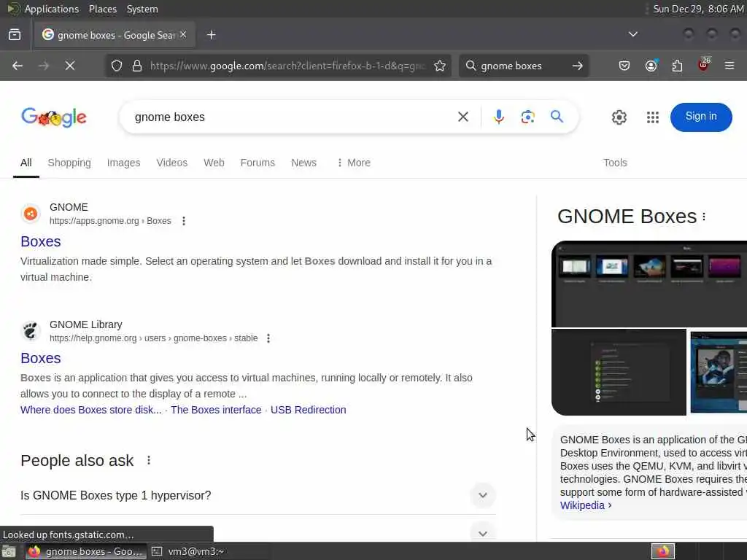Image resolution: width=747 pixels, height=560 pixels.
Task: Open the Firefox account icon
Action: coord(651,66)
